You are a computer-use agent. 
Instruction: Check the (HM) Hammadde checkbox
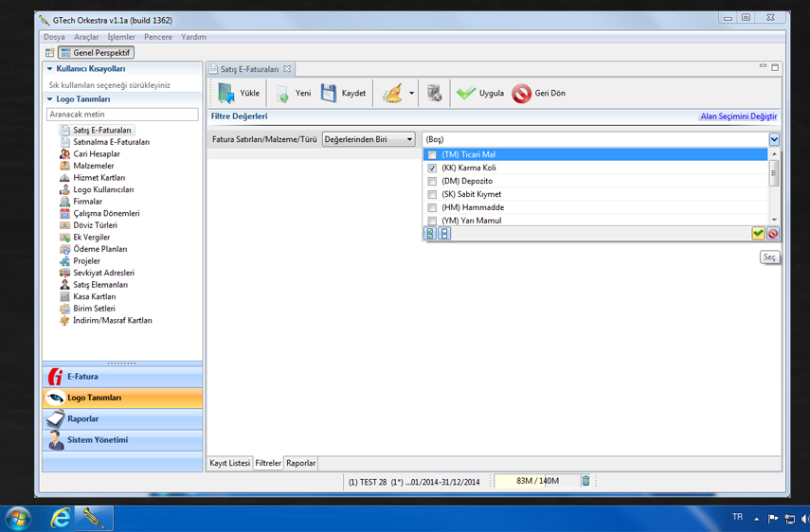point(432,207)
